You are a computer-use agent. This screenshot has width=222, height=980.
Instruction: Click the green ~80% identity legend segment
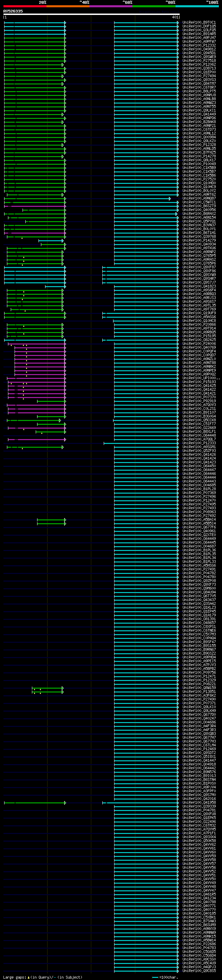(x=154, y=6)
